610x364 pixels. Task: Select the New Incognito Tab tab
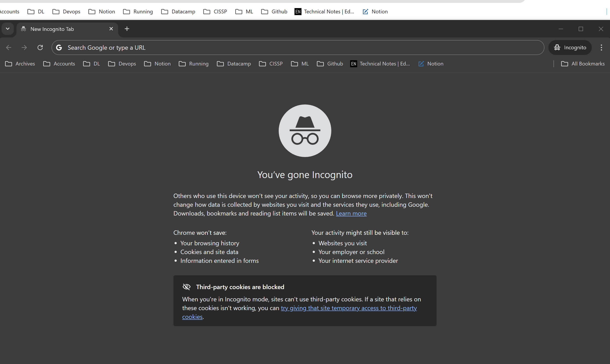click(x=67, y=29)
